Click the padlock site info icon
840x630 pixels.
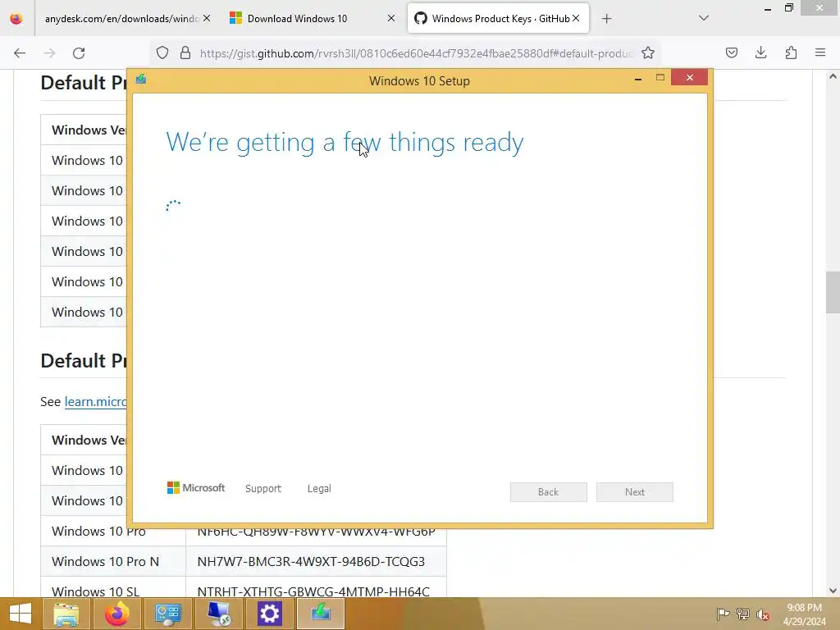click(x=185, y=52)
